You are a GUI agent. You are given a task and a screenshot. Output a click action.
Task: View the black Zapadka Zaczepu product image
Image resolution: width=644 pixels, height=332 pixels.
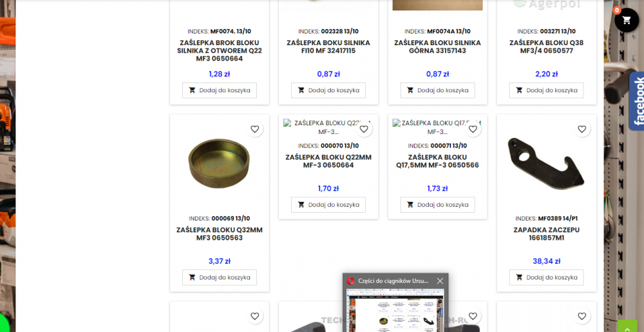(545, 161)
